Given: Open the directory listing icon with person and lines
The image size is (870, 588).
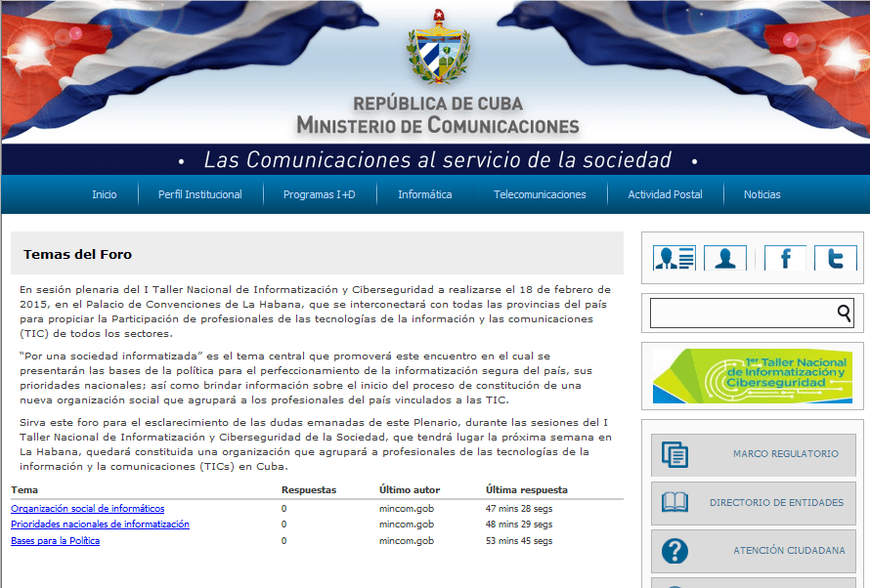Looking at the screenshot, I should pos(674,258).
